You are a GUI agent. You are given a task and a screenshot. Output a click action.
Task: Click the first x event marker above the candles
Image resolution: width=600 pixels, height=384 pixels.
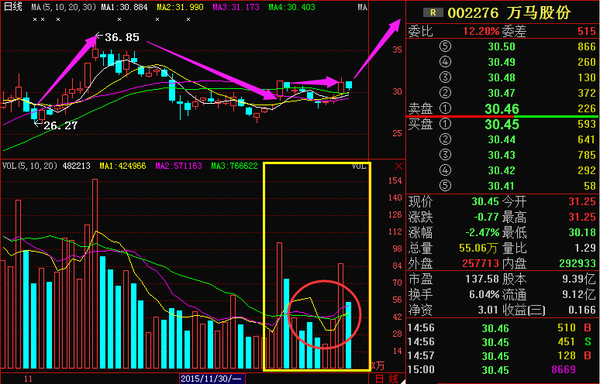click(35, 19)
